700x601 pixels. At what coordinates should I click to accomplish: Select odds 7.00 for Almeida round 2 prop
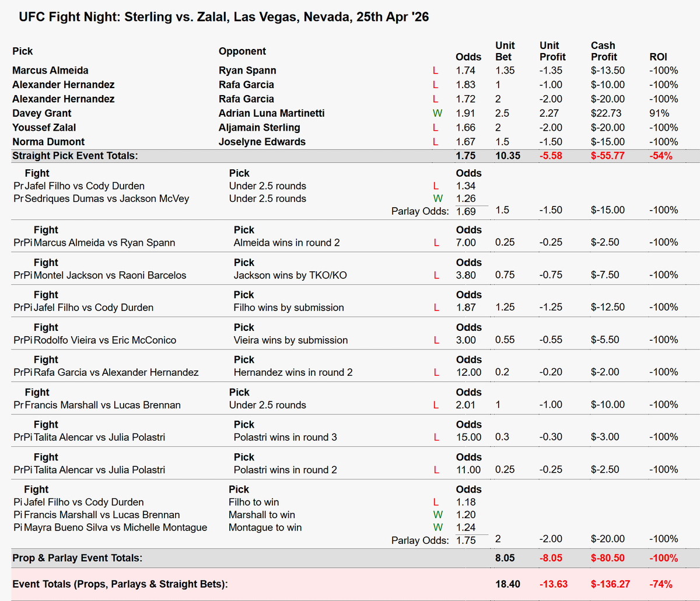[466, 243]
